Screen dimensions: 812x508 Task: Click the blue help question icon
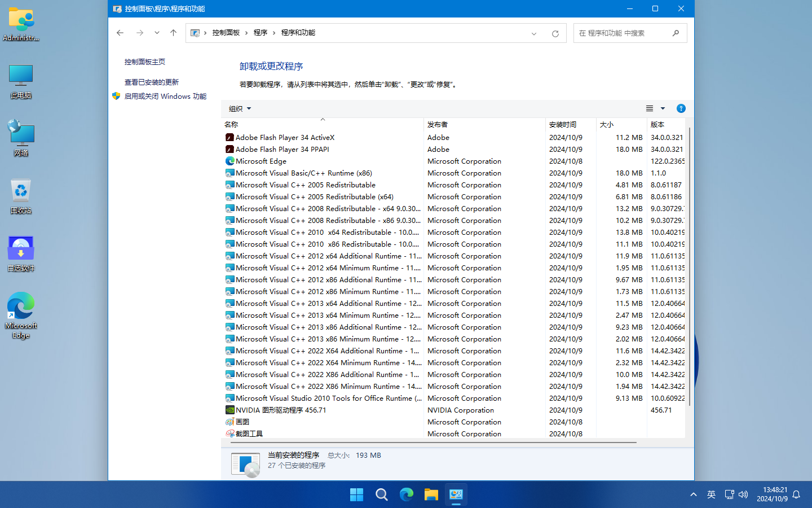(681, 108)
